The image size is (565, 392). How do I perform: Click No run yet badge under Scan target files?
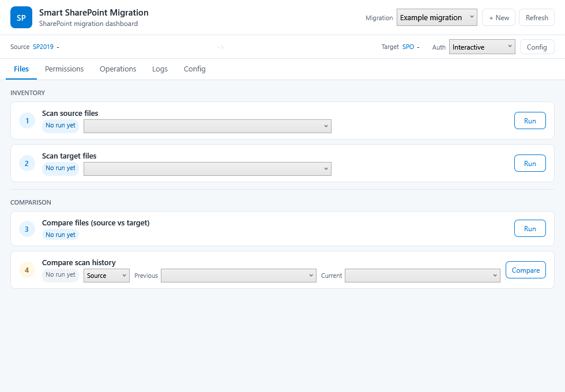(x=61, y=168)
